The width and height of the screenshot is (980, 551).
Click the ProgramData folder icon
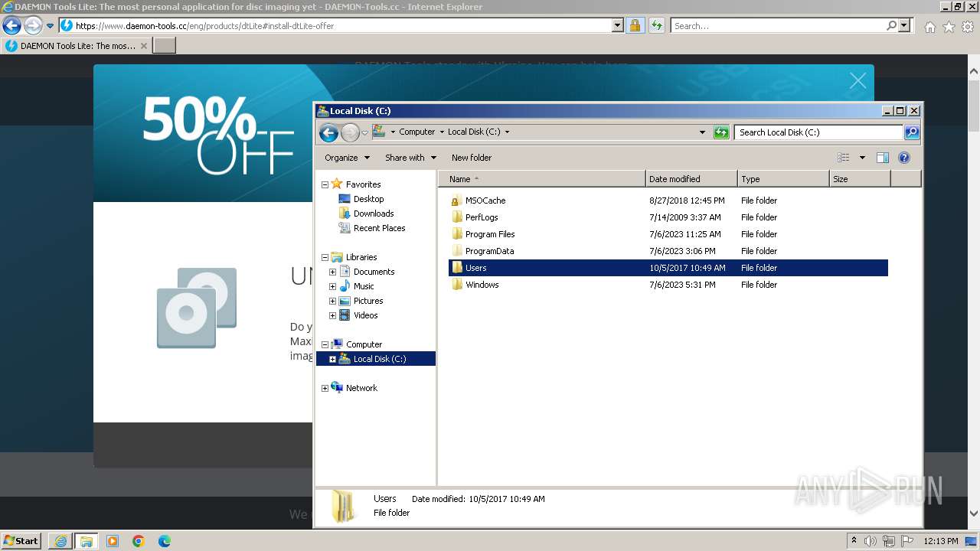tap(457, 251)
